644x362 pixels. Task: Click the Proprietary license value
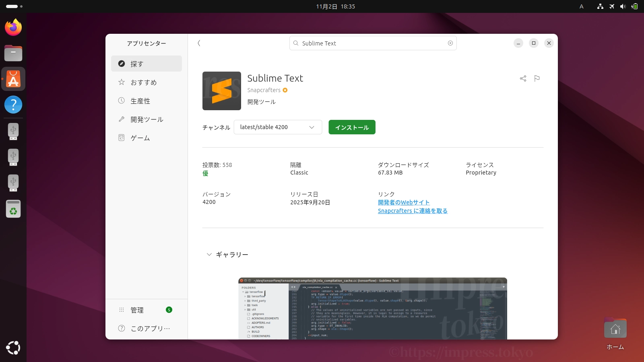[481, 173]
